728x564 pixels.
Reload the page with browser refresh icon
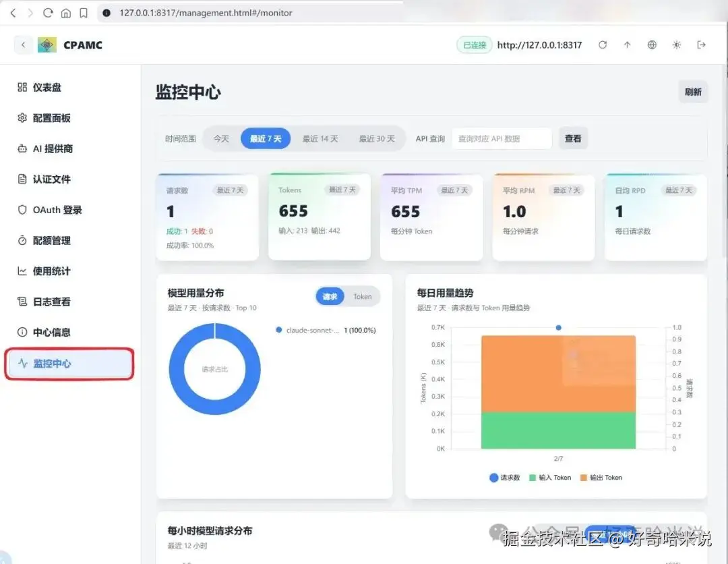(x=48, y=13)
